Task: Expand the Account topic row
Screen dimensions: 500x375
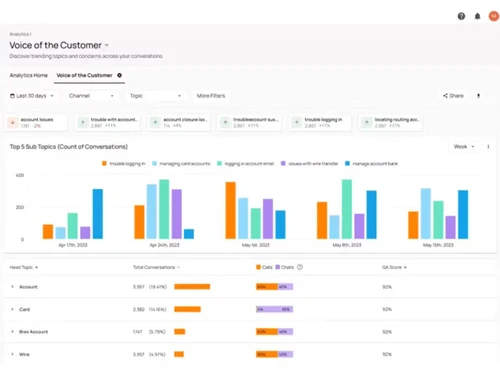Action: coord(12,287)
